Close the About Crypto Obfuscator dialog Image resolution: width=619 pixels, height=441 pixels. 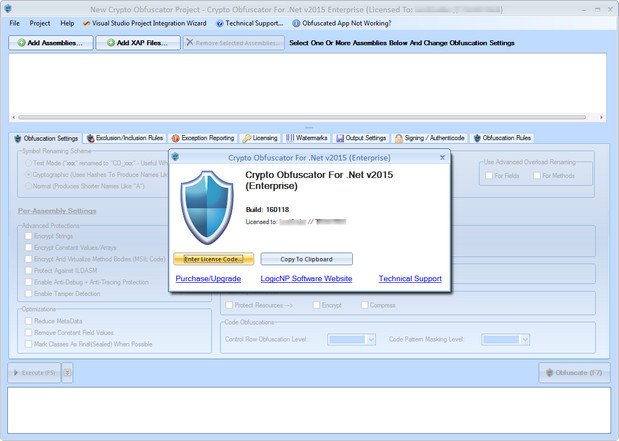(443, 158)
